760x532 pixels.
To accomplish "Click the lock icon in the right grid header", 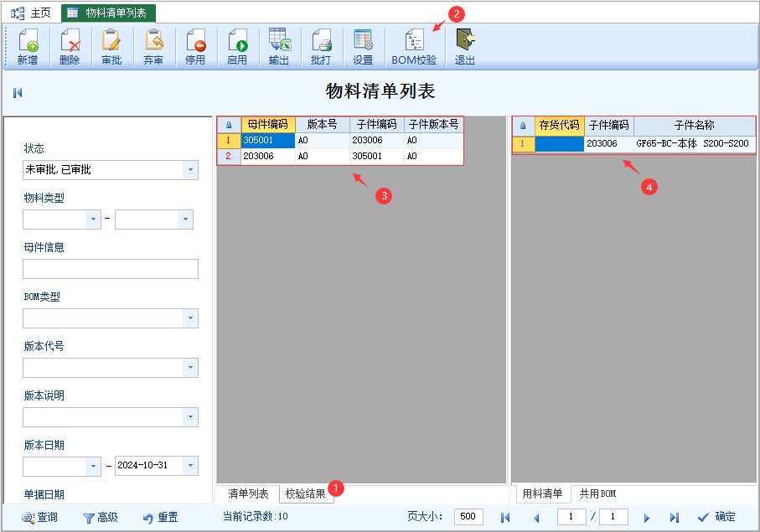I will click(523, 126).
